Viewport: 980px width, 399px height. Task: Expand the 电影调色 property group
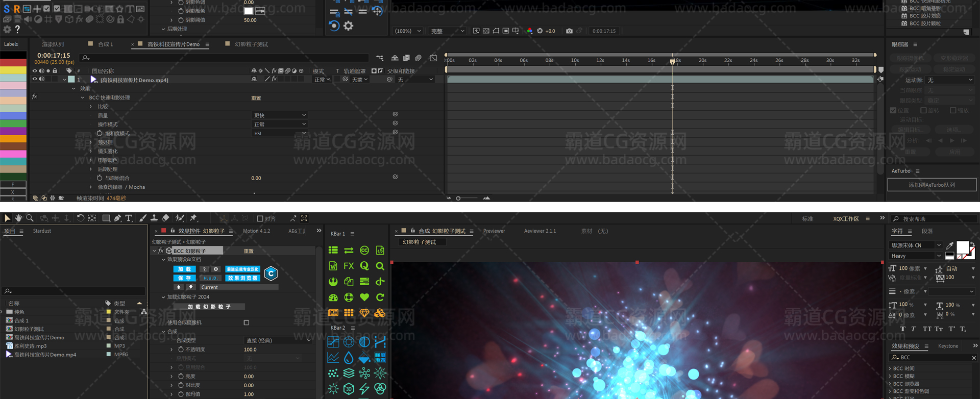(91, 160)
